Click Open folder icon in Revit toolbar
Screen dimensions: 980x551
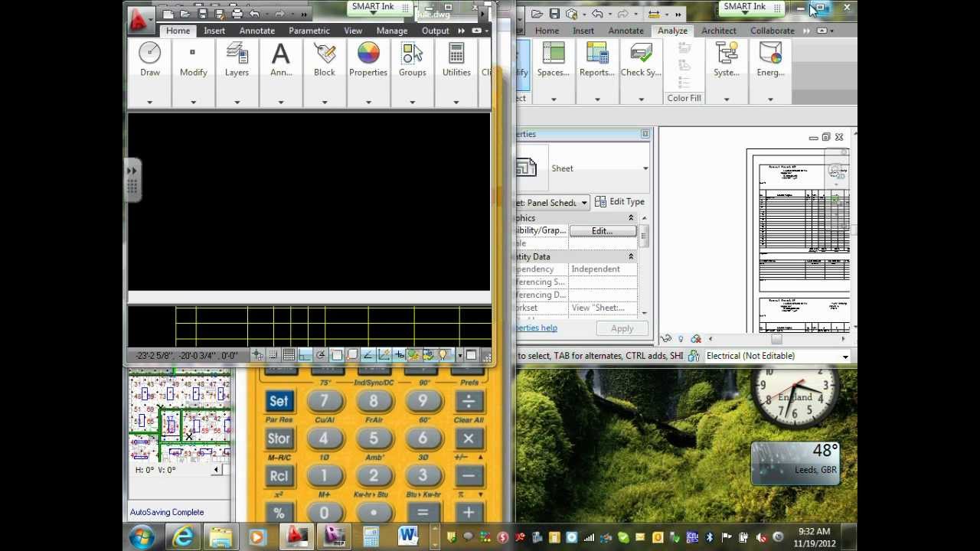pos(537,14)
